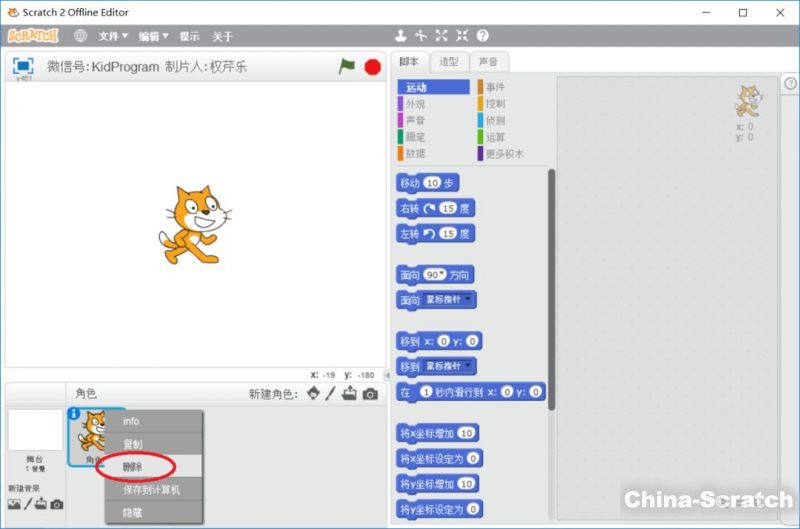Screen dimensions: 800x529
Task: Click the blue info badge on the sprite
Action: [74, 413]
